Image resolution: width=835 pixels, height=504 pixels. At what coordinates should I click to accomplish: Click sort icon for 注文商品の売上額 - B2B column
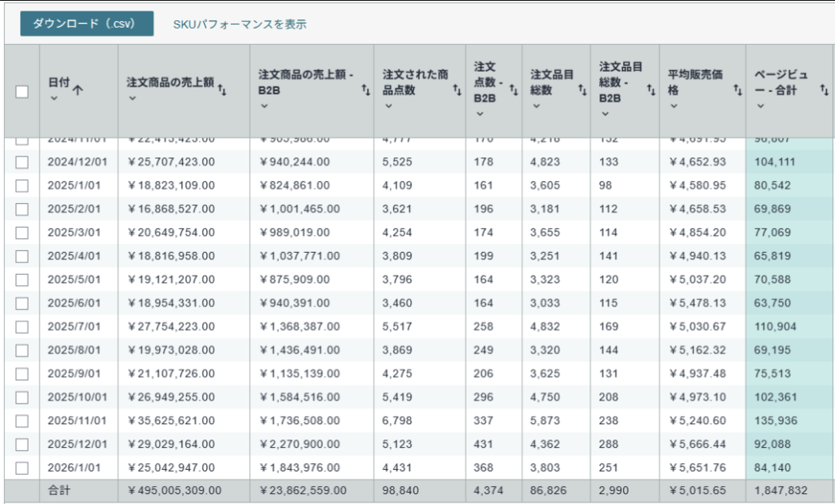coord(365,90)
